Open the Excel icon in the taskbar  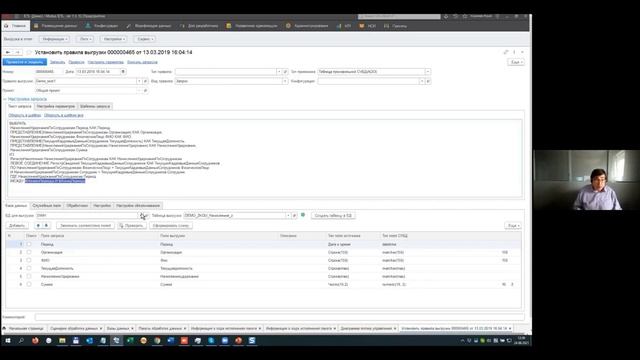point(130,340)
